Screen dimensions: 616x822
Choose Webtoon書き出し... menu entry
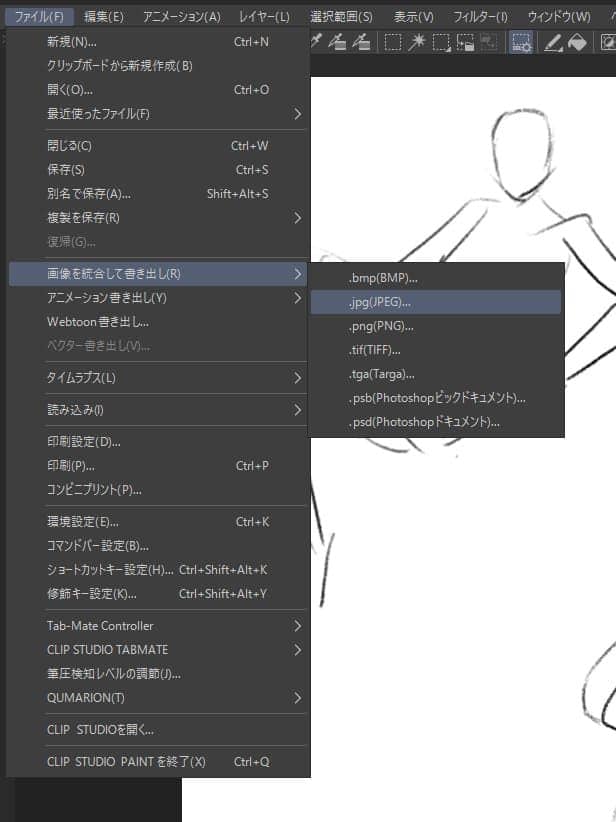[158, 322]
